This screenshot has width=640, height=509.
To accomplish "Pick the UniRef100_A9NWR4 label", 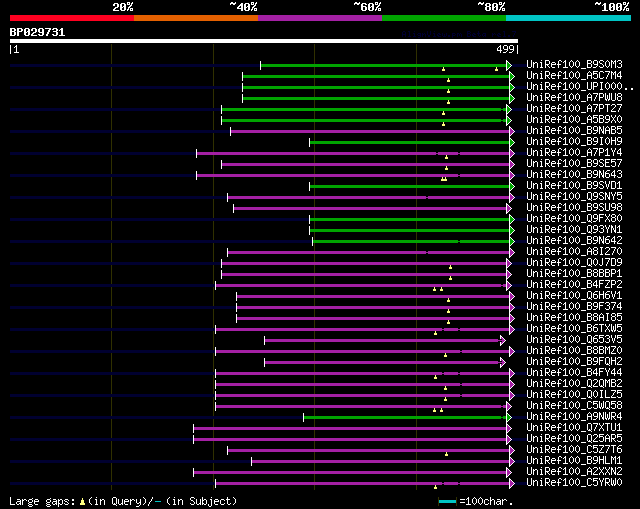I will 574,417.
